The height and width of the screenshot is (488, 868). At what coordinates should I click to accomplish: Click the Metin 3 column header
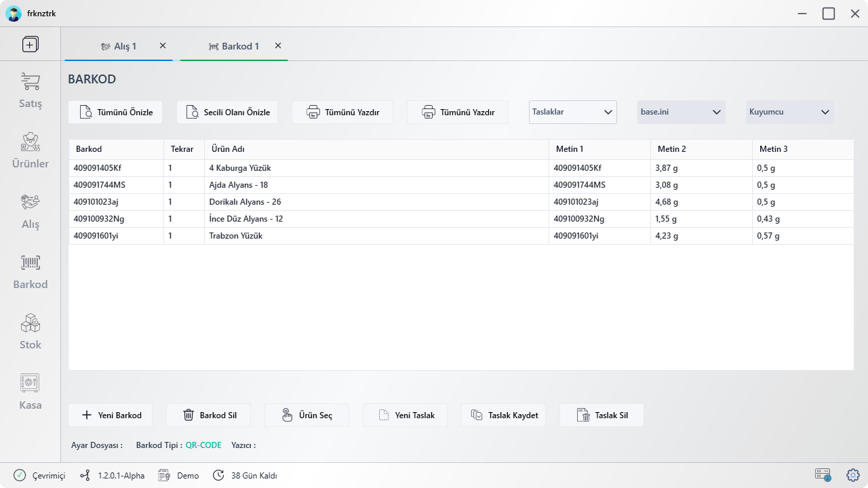(x=803, y=149)
